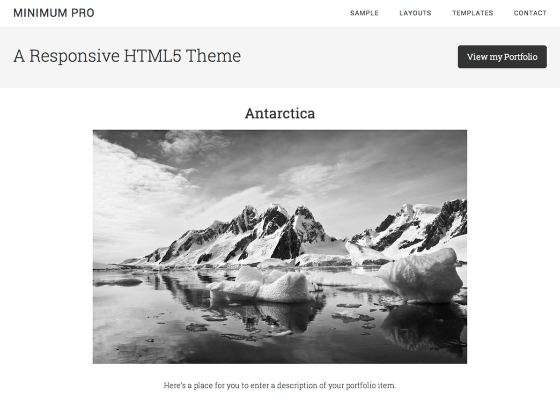Click the right mountain range in the photo
Image resolution: width=560 pixels, height=406 pixels.
pyautogui.click(x=411, y=229)
